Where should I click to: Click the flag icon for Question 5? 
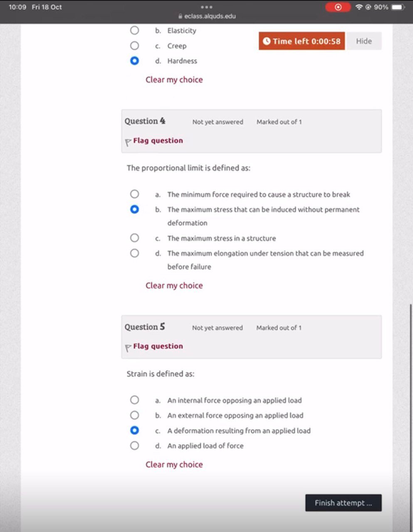128,348
